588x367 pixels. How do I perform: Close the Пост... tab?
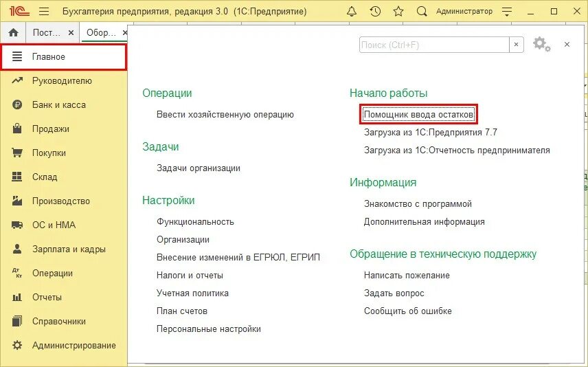[x=71, y=33]
